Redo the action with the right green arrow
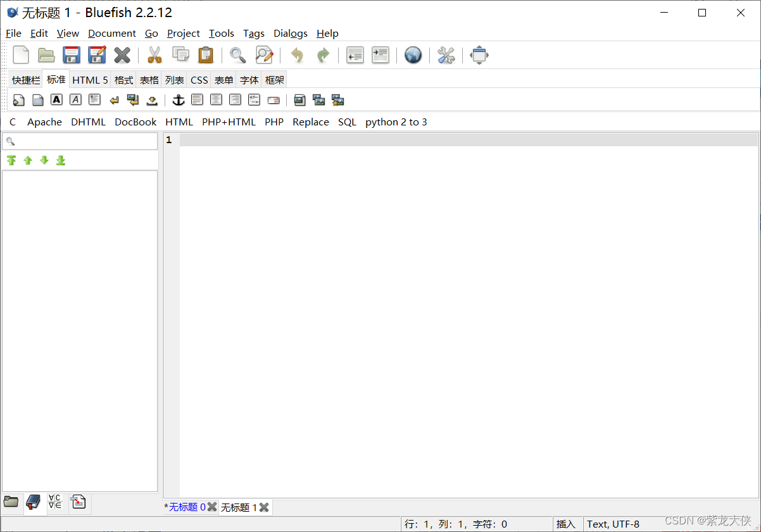761x532 pixels. click(x=323, y=55)
